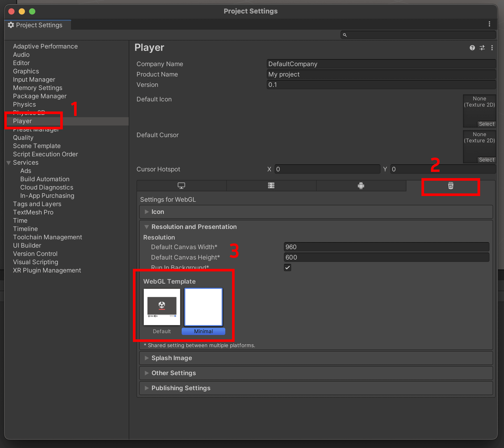Open Graphics settings
The width and height of the screenshot is (504, 448).
pos(26,71)
